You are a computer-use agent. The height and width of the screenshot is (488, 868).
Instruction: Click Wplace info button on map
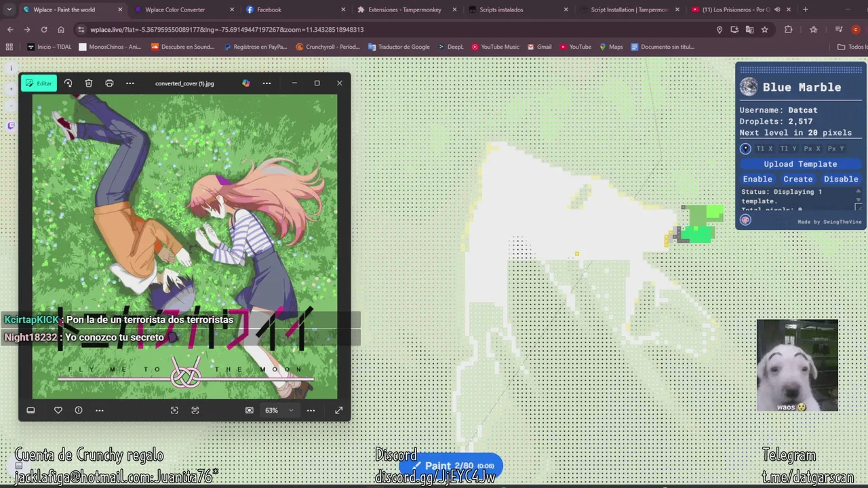(11, 68)
